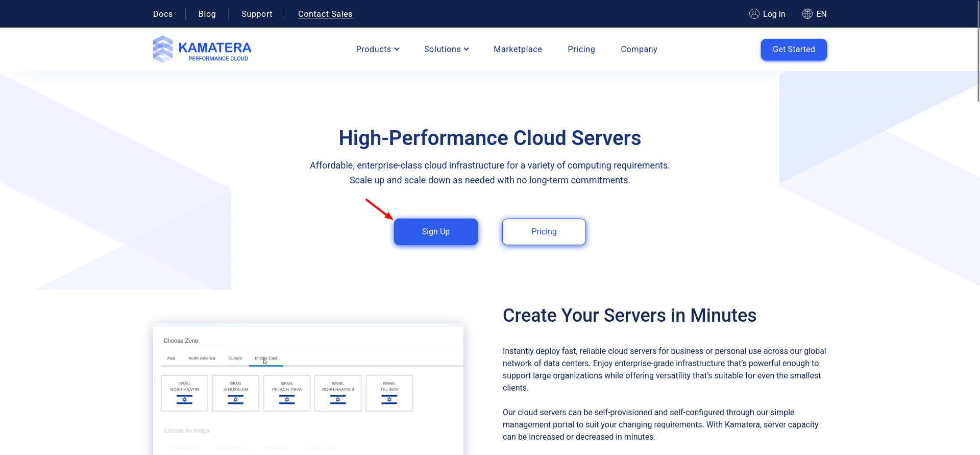
Task: Open the Company menu item
Action: 639,49
